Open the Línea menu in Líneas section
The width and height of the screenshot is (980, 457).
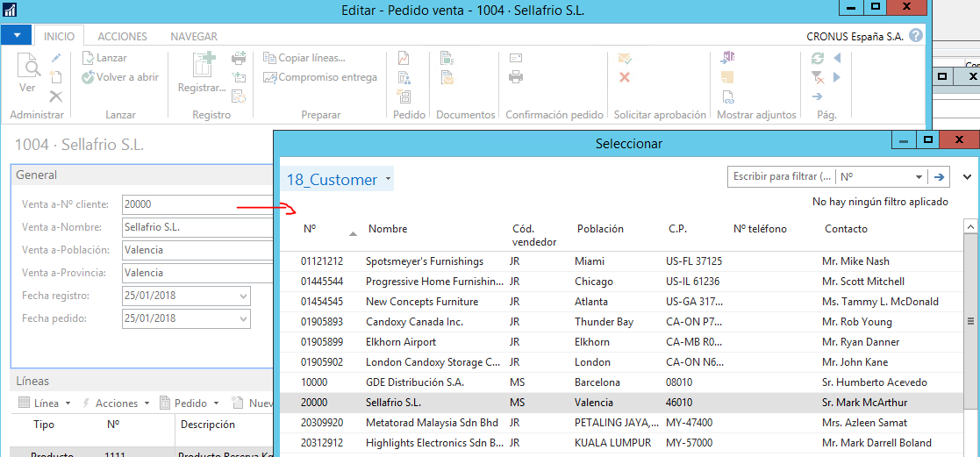click(x=44, y=403)
